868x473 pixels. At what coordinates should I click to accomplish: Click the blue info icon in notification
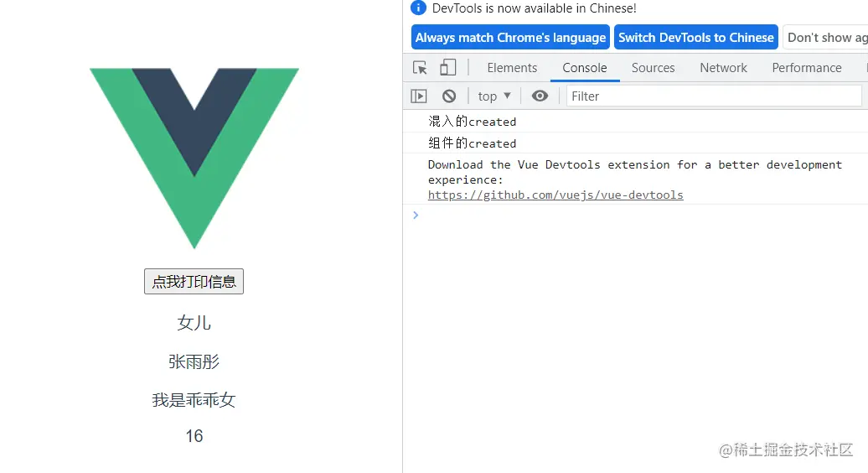click(x=419, y=8)
